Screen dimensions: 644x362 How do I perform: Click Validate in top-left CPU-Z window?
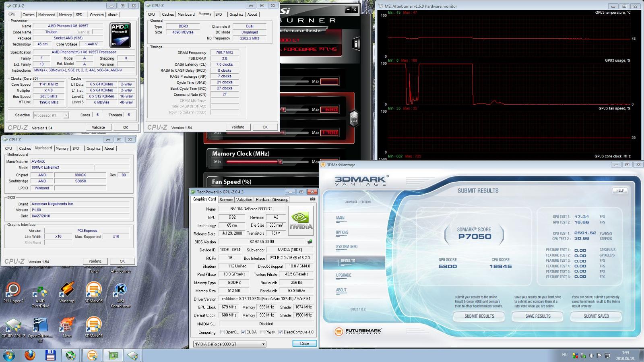tap(98, 127)
